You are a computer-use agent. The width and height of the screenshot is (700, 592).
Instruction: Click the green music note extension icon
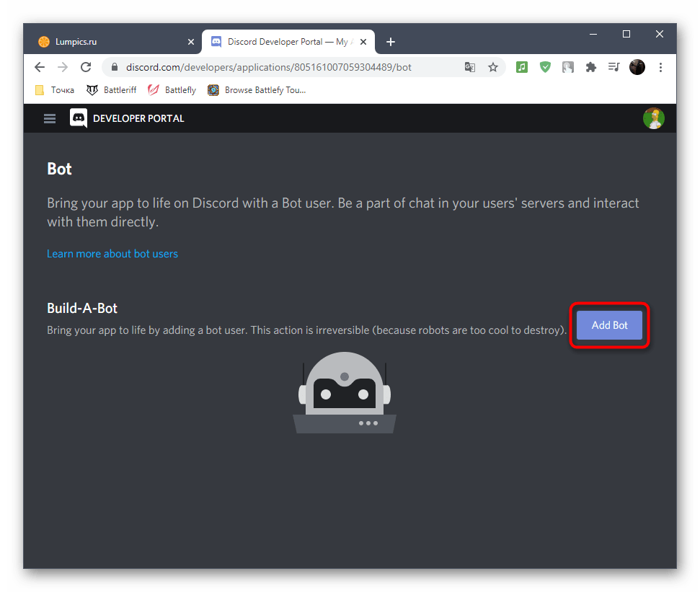point(522,67)
